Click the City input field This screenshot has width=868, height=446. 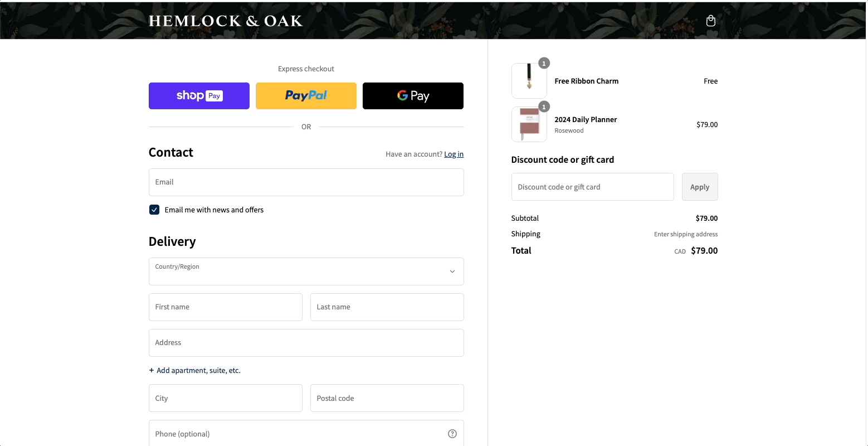pos(225,398)
